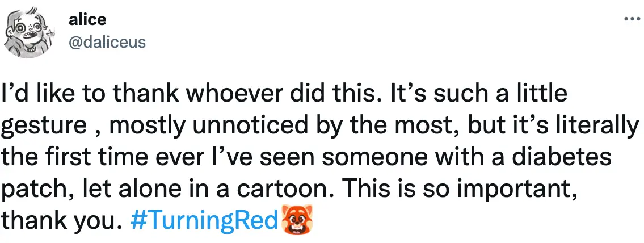The width and height of the screenshot is (644, 243).
Task: Click the display name alice
Action: 87,19
